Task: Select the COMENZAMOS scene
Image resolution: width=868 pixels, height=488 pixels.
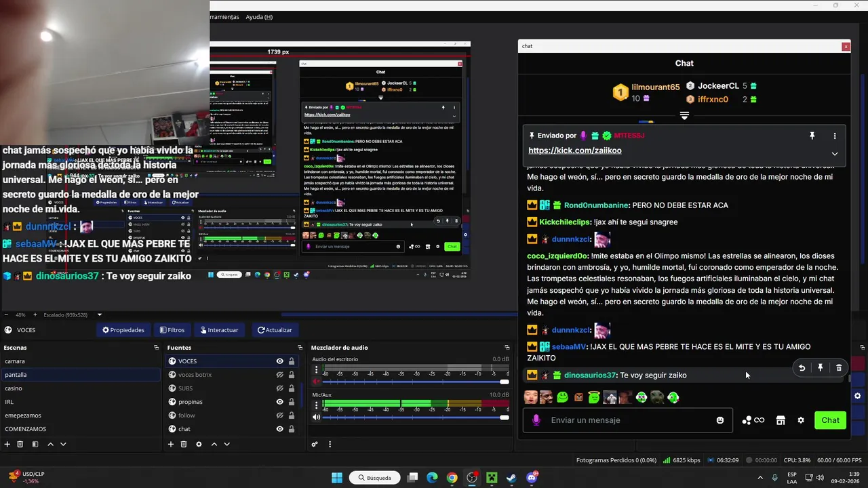Action: click(x=80, y=429)
